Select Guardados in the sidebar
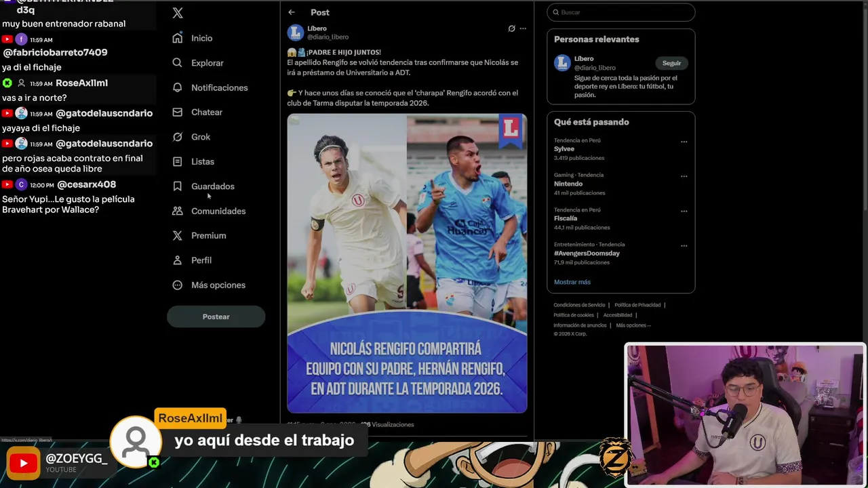Image resolution: width=868 pixels, height=488 pixels. coord(212,186)
